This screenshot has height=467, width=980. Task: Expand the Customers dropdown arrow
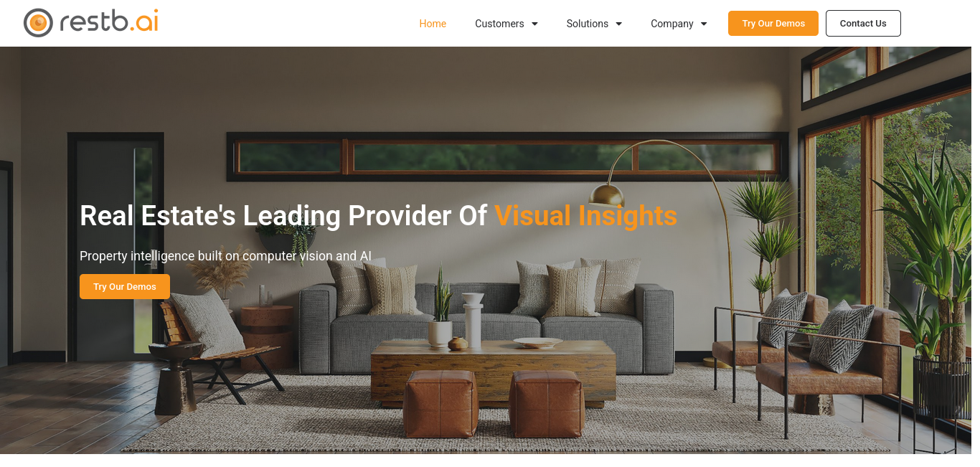pyautogui.click(x=534, y=24)
